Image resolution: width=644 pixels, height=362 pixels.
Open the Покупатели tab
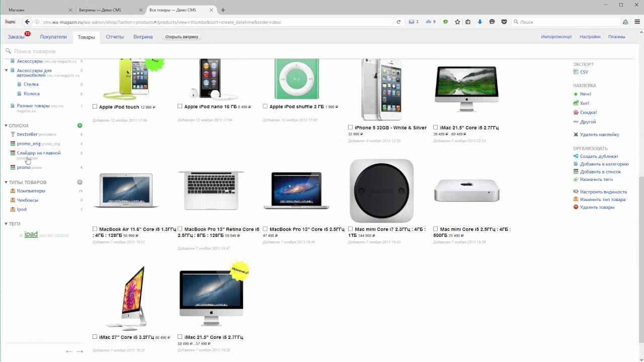pos(53,37)
